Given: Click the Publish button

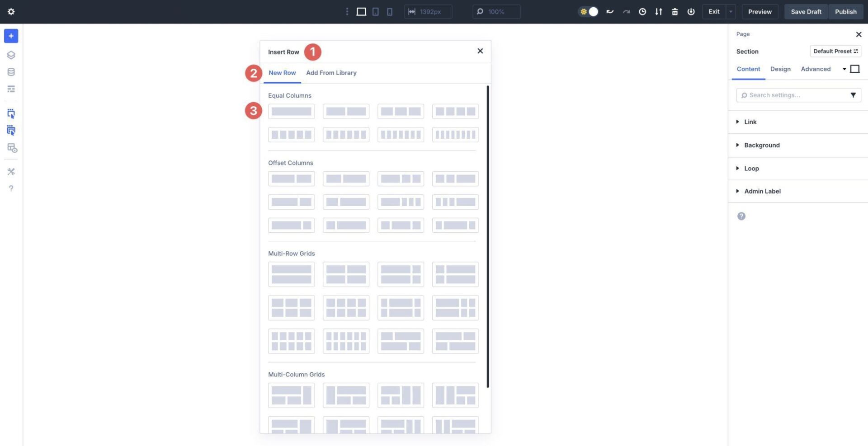Looking at the screenshot, I should coord(845,12).
